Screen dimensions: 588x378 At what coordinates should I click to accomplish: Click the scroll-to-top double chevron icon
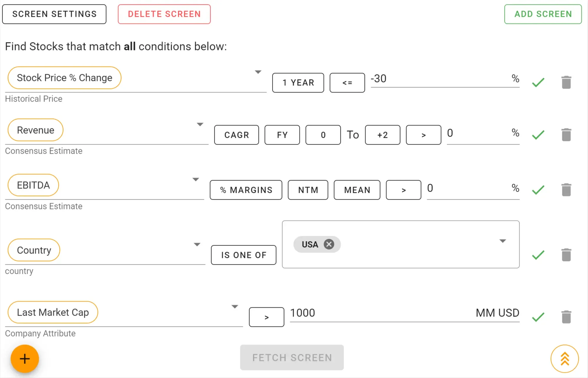[x=564, y=359]
